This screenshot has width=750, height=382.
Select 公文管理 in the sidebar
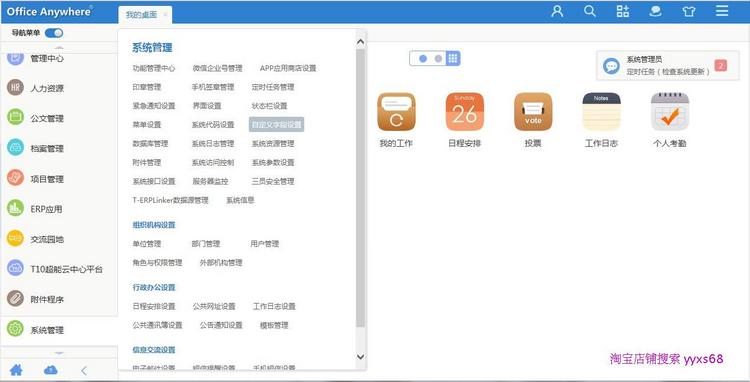47,118
